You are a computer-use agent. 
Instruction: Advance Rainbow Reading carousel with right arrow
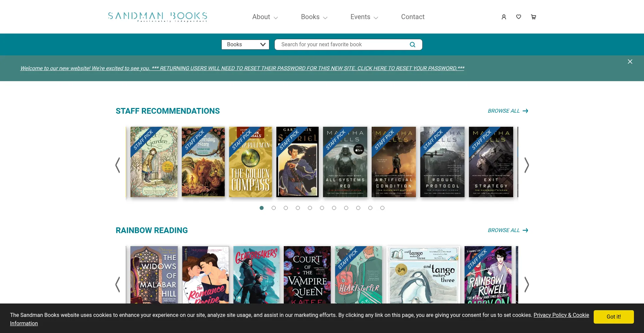click(527, 284)
